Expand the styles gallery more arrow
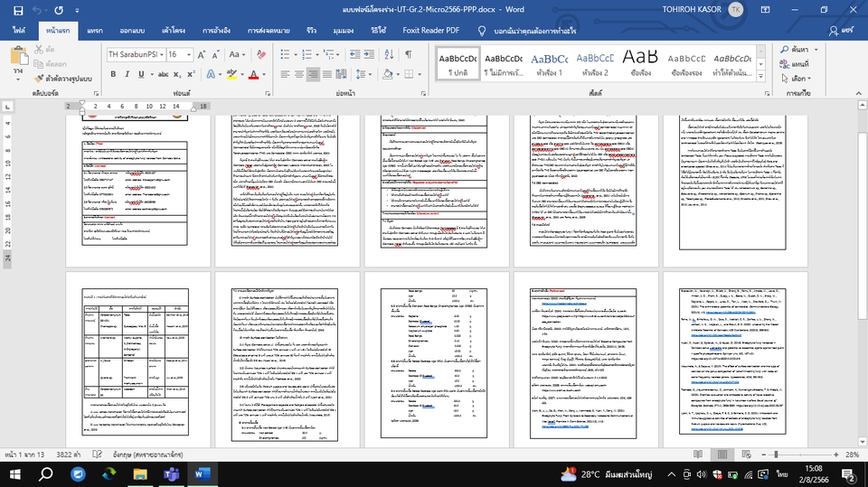The width and height of the screenshot is (868, 487). point(759,76)
